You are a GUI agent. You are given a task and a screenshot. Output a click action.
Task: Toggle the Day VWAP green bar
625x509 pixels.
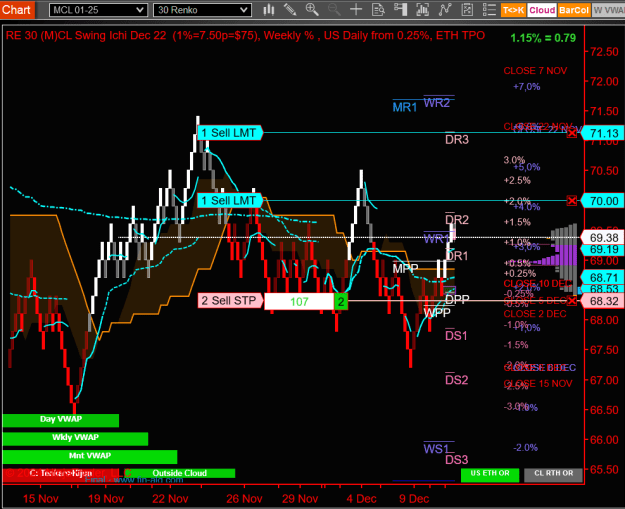pos(61,420)
